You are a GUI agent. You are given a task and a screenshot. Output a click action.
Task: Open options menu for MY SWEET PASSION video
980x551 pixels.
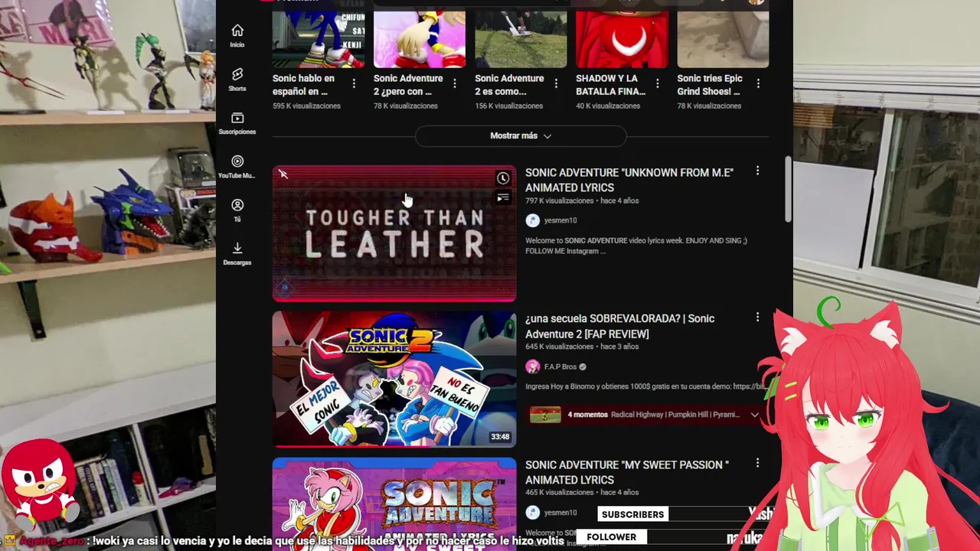[x=757, y=464]
